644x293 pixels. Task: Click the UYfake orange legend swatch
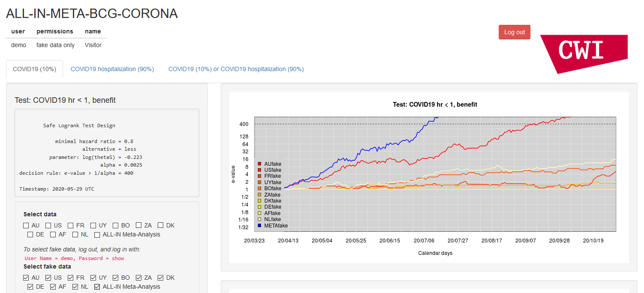[x=260, y=182]
